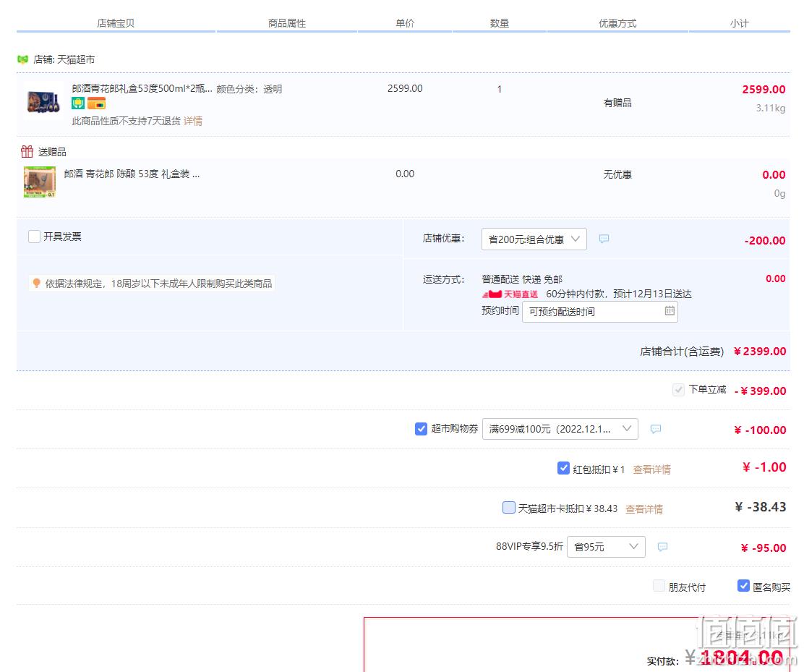Click the comment icon beside the 超市购物券 dropdown
Image resolution: width=804 pixels, height=672 pixels.
655,429
